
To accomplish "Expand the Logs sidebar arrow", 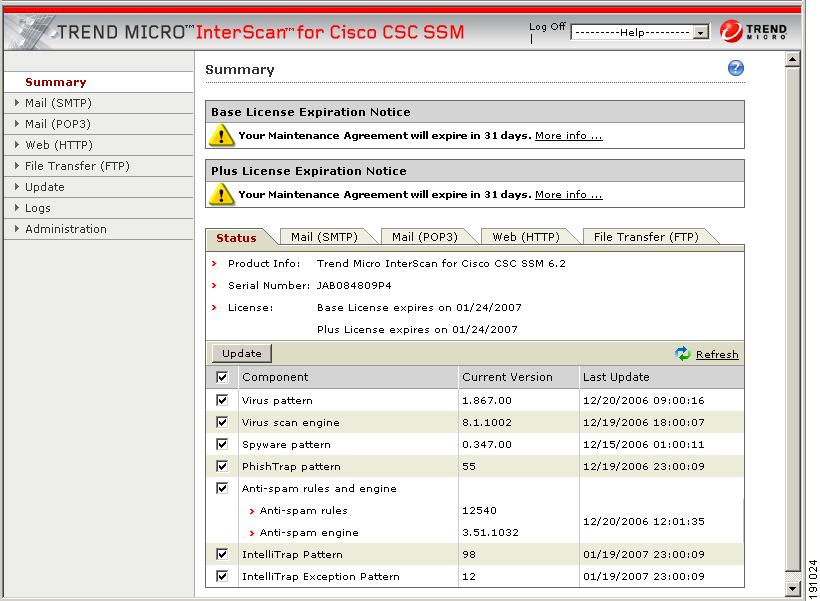I will 17,208.
